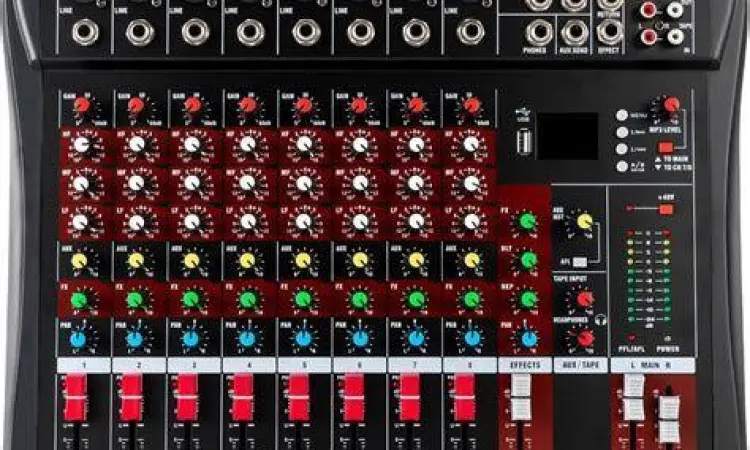Adjust channel 1 LF equalizer knob

[80, 221]
